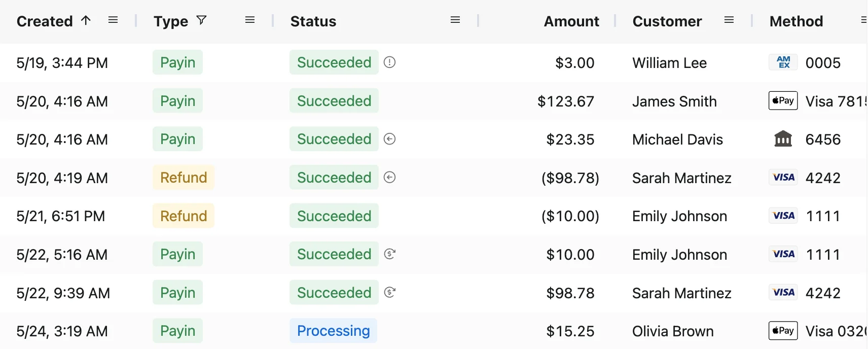Open the Customer column menu icon

coord(729,20)
